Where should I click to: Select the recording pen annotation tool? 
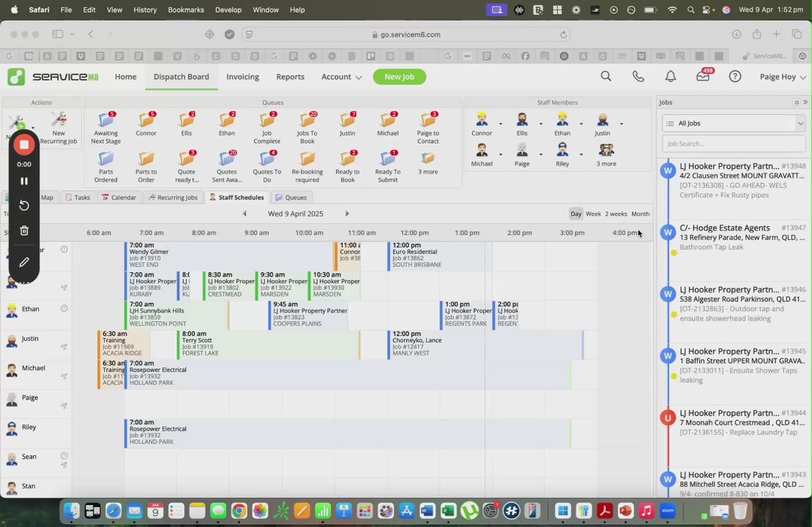point(24,263)
